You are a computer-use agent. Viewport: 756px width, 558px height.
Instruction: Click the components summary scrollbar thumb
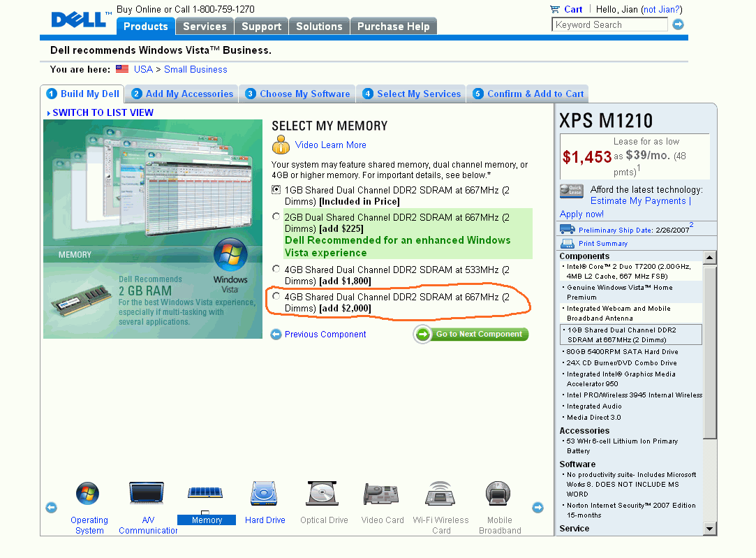[709, 353]
